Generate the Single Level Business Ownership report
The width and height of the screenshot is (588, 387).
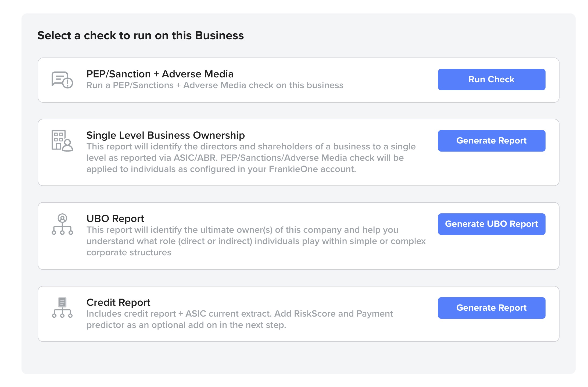491,141
